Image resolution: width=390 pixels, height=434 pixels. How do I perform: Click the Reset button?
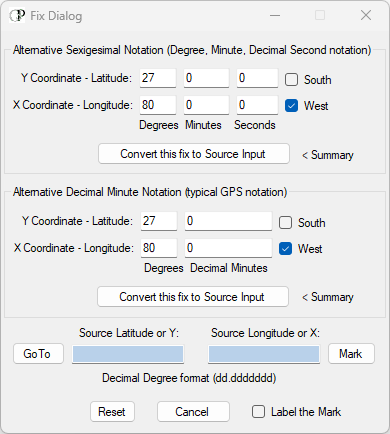tap(112, 412)
